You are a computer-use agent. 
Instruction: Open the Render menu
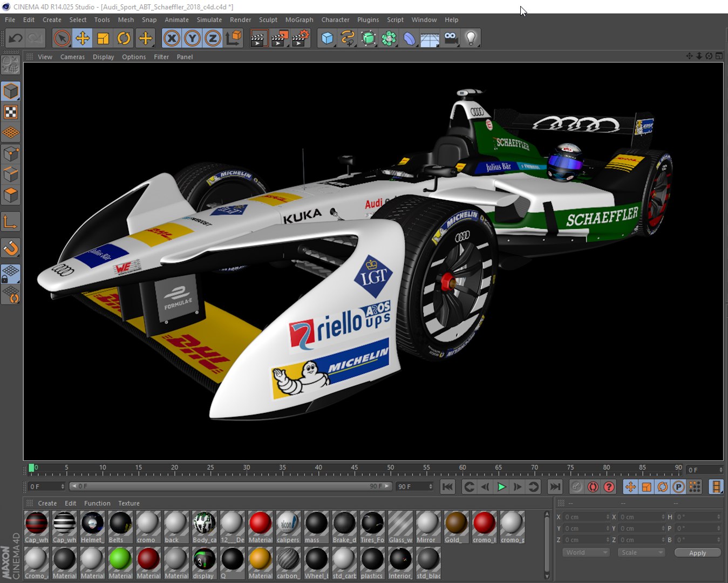coord(240,20)
